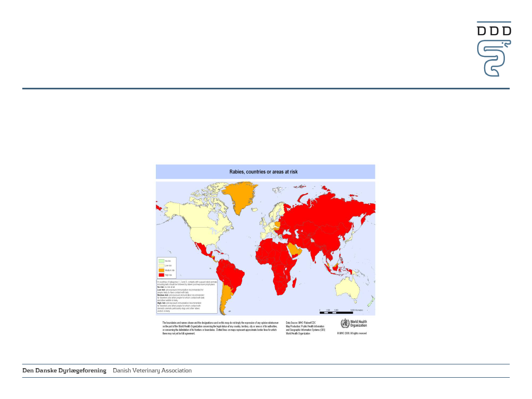The width and height of the screenshot is (532, 399).
Task: Click the World Health Organization emblem
Action: point(345,323)
